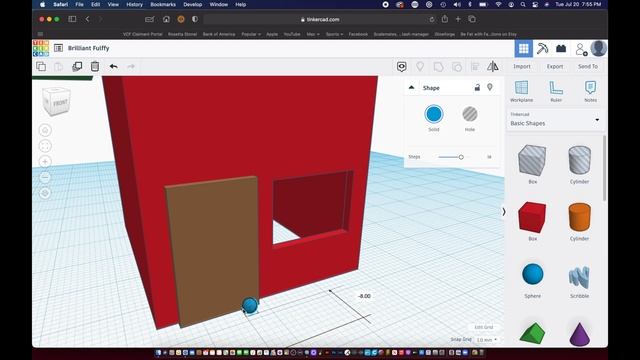Click the Paste icon in the toolbar
The height and width of the screenshot is (360, 640).
point(58,66)
